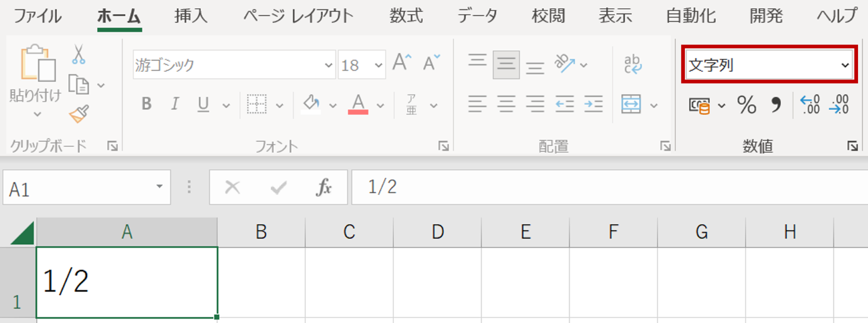Open the ファイル tab
This screenshot has height=323, width=868.
(38, 16)
